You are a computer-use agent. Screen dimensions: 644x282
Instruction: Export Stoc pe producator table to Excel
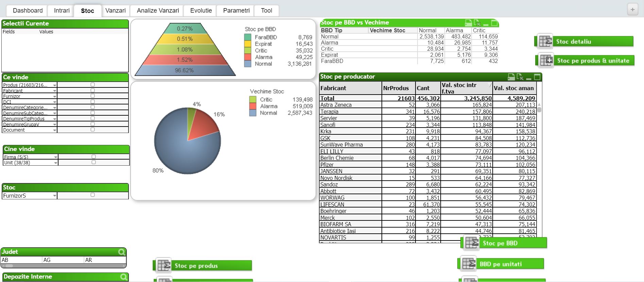tap(520, 77)
